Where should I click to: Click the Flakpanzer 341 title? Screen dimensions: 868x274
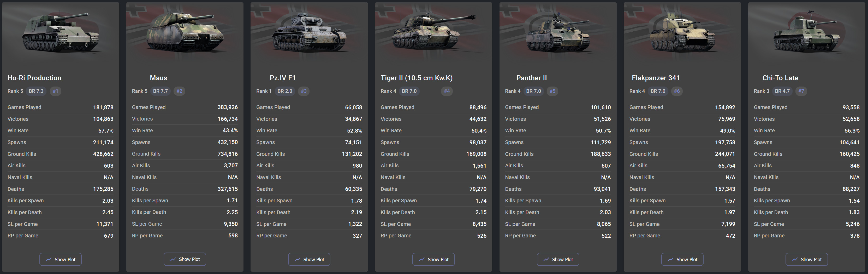coord(655,78)
